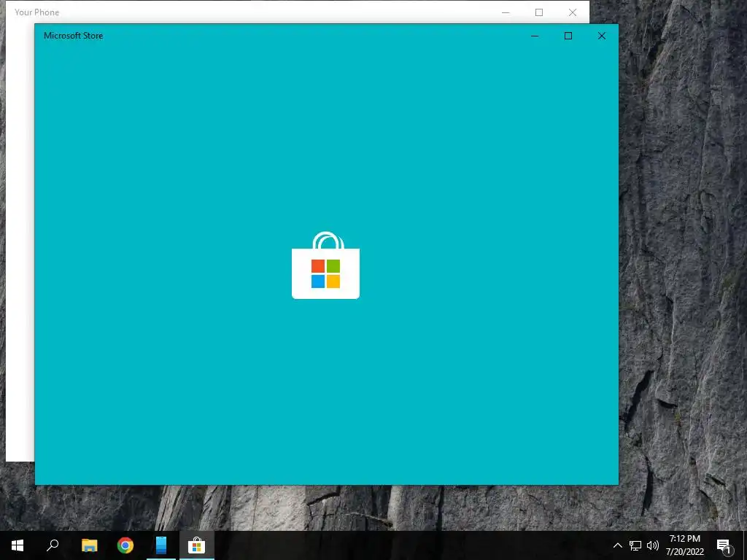Maximize the Microsoft Store window

click(x=568, y=36)
